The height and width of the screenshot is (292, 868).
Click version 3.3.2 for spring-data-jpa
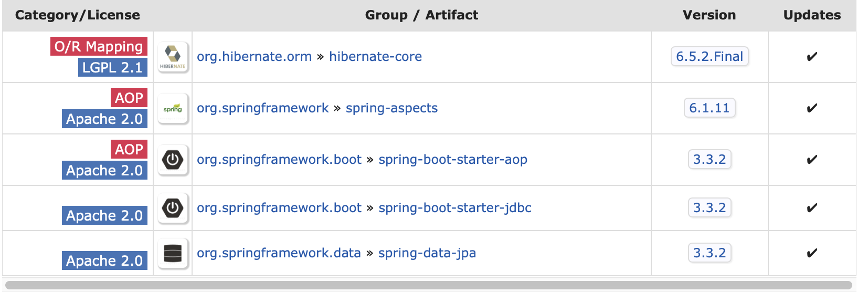(x=710, y=253)
